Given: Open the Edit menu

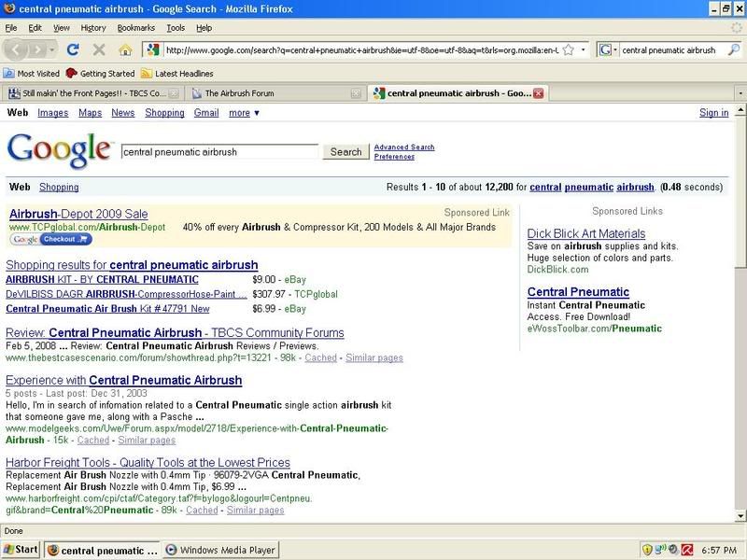Looking at the screenshot, I should tap(35, 28).
